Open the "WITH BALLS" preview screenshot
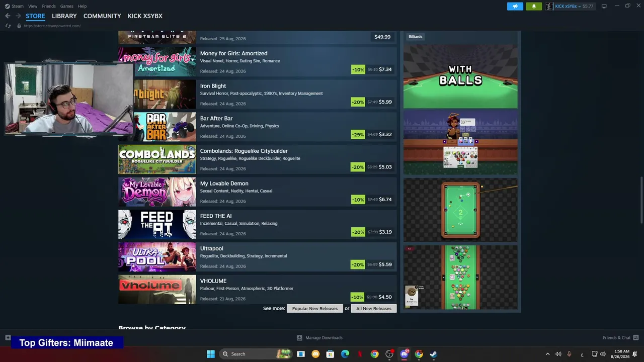 click(460, 76)
